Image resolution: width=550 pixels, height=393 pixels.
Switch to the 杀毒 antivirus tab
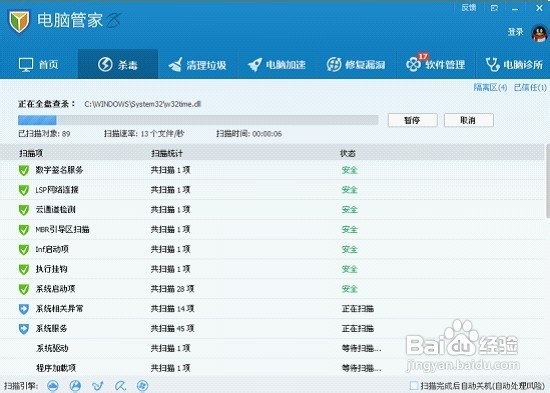pyautogui.click(x=118, y=64)
